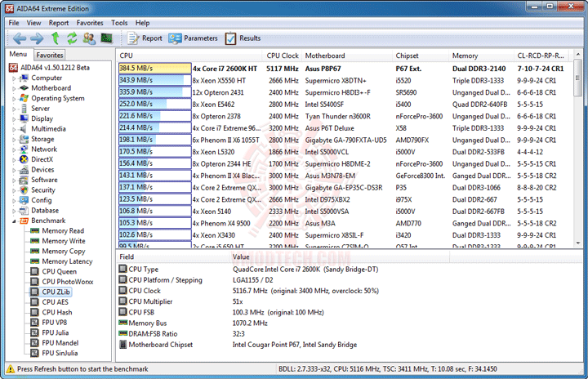This screenshot has height=379, width=588.
Task: Switch to the Favorites tab
Action: click(x=50, y=56)
